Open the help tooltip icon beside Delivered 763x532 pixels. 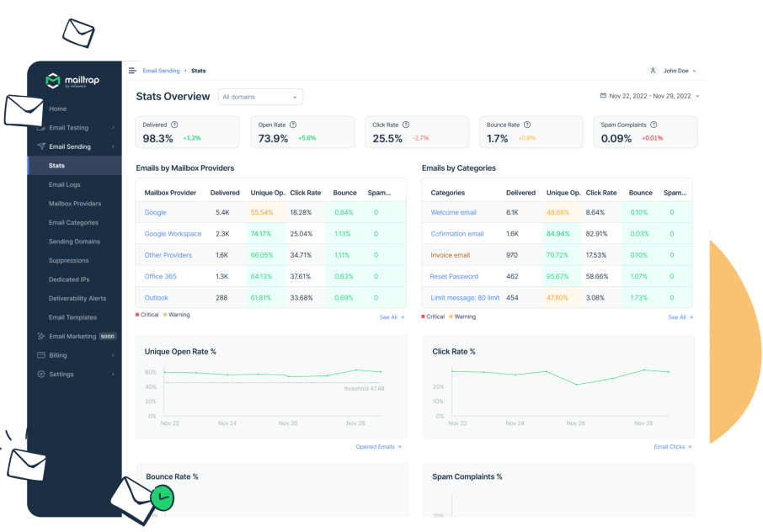(175, 125)
